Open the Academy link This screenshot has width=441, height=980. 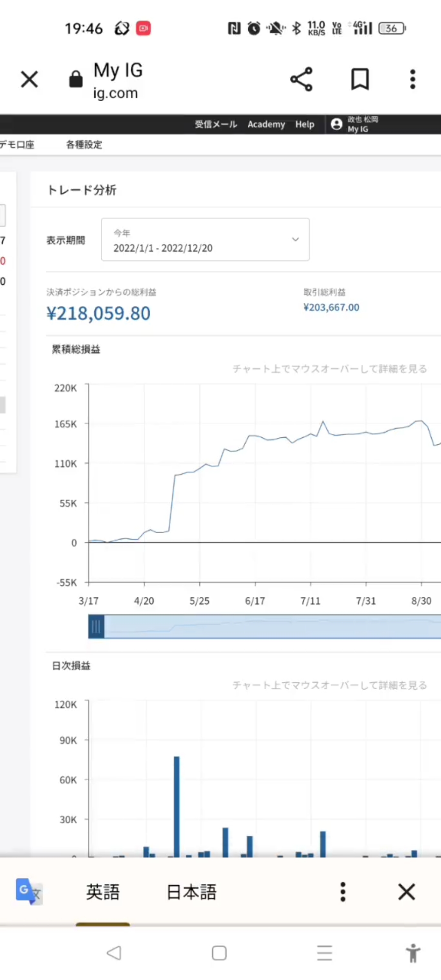coord(266,124)
